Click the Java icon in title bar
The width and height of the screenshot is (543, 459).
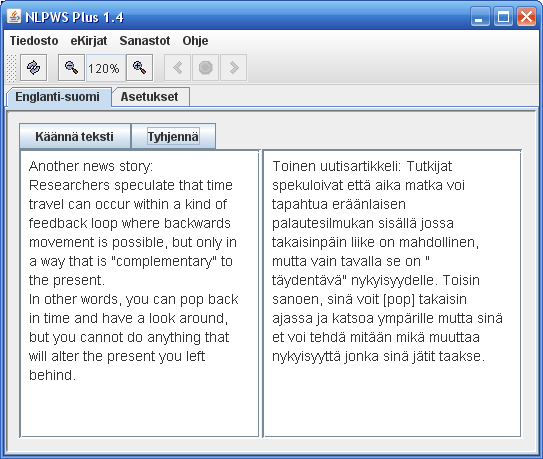point(14,16)
